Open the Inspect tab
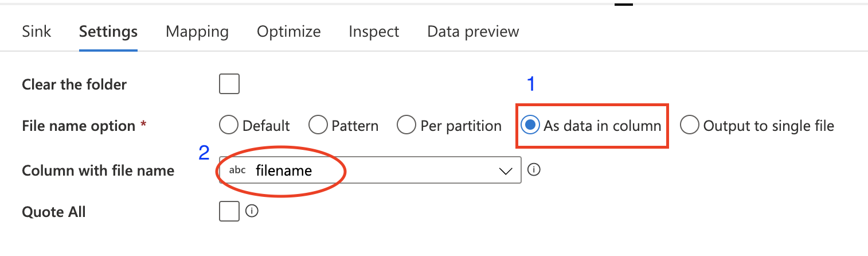Screen dimensions: 868x256 [x=374, y=31]
